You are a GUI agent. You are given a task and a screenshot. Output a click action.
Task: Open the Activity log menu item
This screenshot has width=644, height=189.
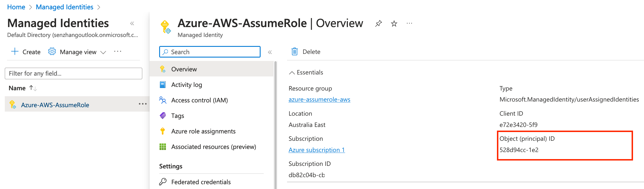186,85
